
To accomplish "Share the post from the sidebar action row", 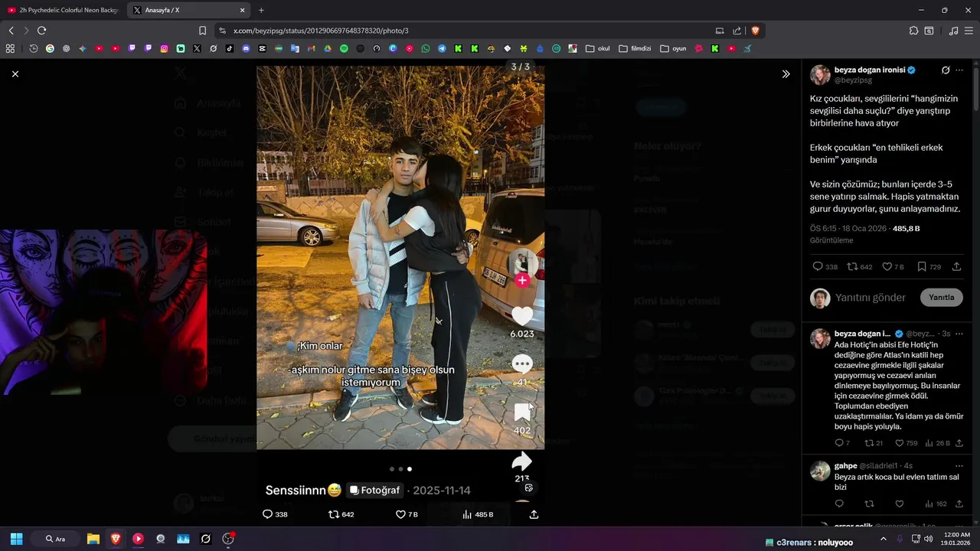I will tap(956, 266).
